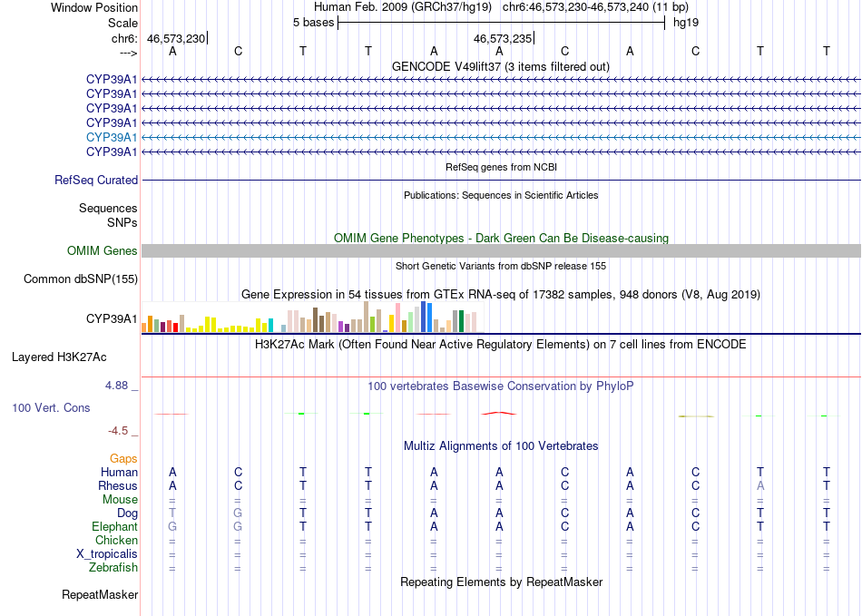Click the "chr6:" ruler label
This screenshot has width=862, height=616.
coord(124,38)
